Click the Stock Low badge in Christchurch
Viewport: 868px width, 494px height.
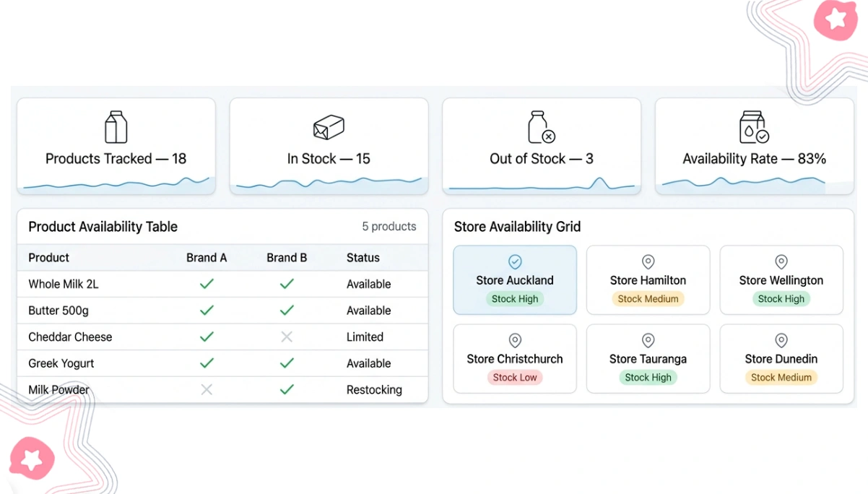coord(515,377)
